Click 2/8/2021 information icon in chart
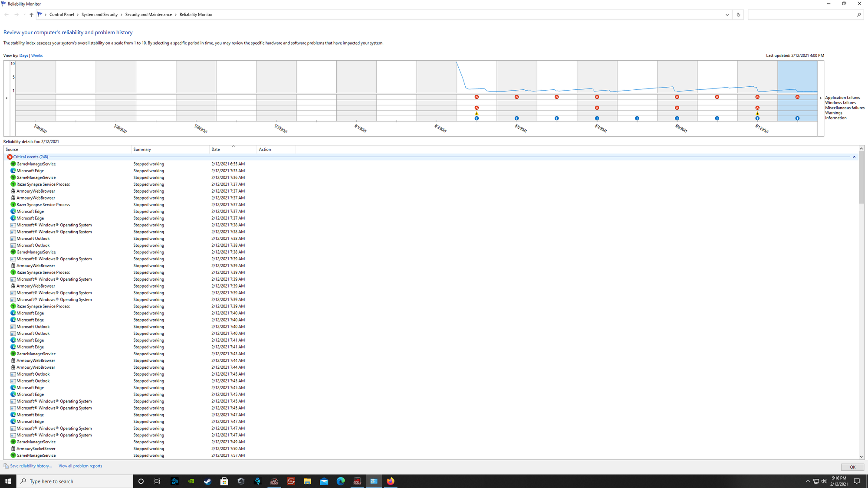Screen dimensions: 868x488 [x=637, y=118]
